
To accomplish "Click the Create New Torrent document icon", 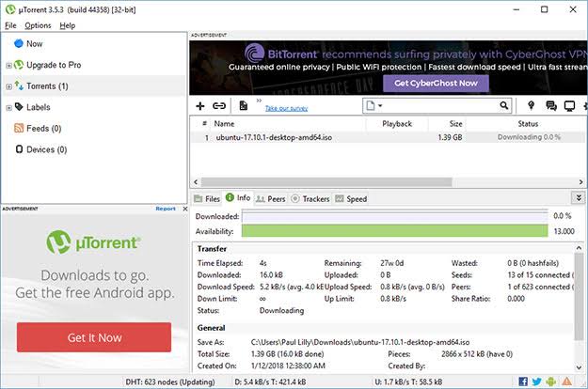I will tap(243, 105).
